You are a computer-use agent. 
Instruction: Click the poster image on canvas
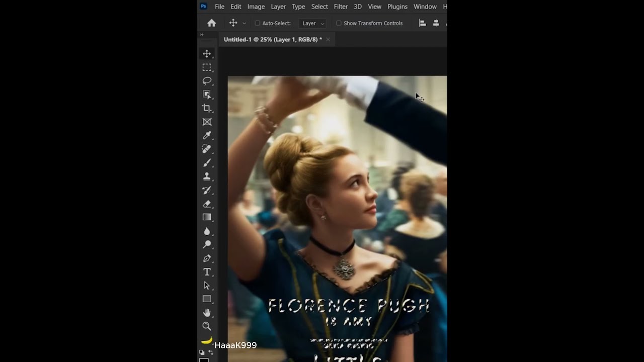337,219
